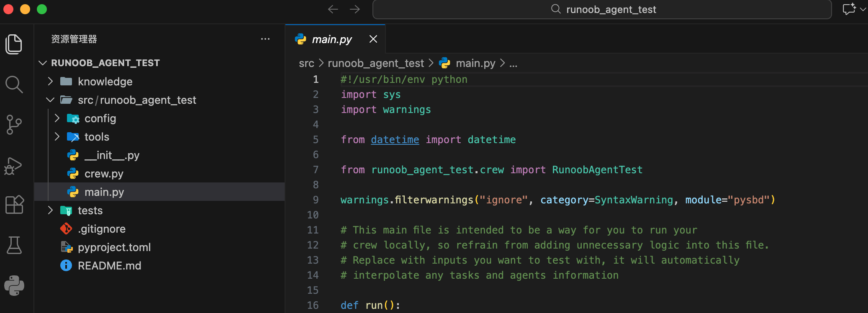Image resolution: width=868 pixels, height=313 pixels.
Task: Close the main.py tab
Action: 373,39
